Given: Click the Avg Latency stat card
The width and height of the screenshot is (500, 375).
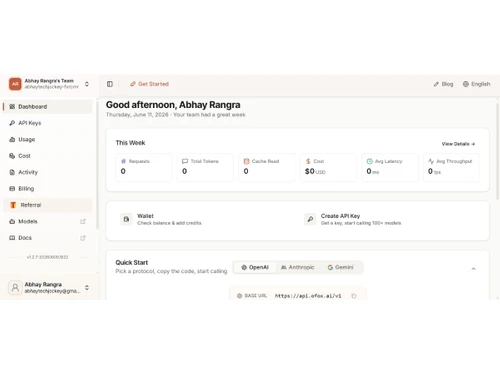Looking at the screenshot, I should click(390, 167).
